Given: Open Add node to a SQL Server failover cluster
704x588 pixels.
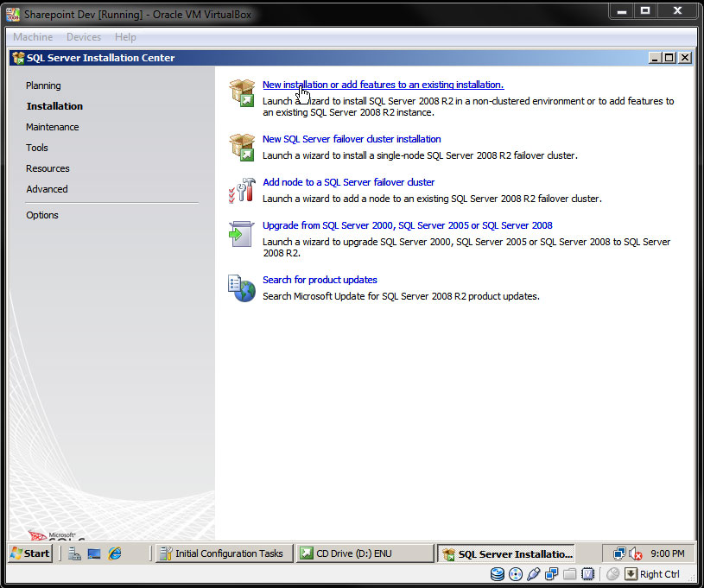Looking at the screenshot, I should click(x=348, y=182).
